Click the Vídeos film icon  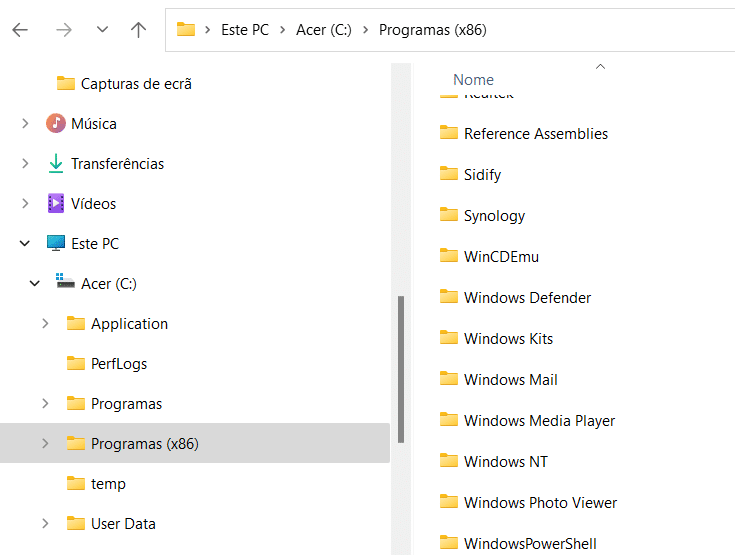56,203
